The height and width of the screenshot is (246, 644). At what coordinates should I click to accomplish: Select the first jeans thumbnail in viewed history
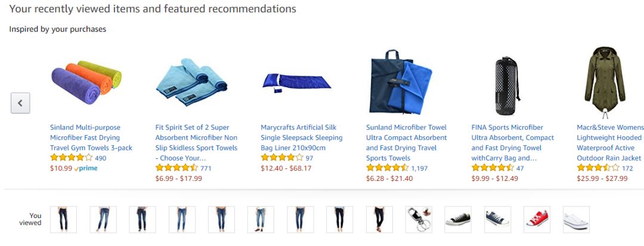(x=63, y=220)
